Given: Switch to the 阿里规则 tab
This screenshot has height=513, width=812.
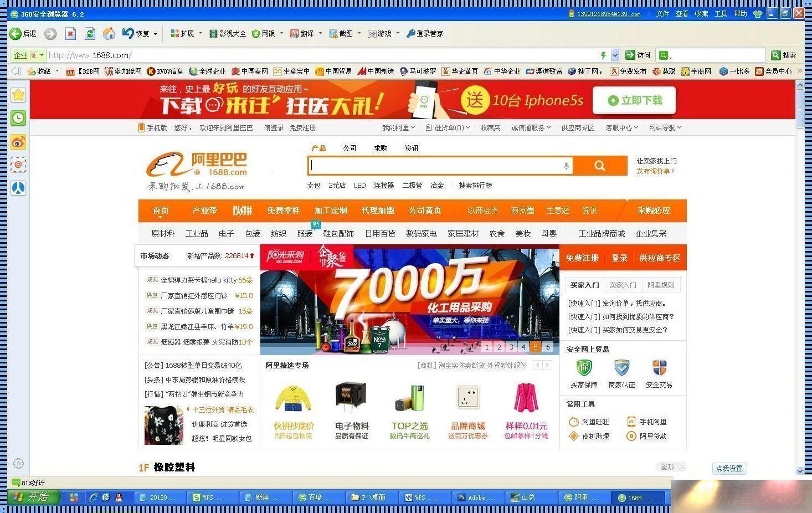Looking at the screenshot, I should point(661,285).
